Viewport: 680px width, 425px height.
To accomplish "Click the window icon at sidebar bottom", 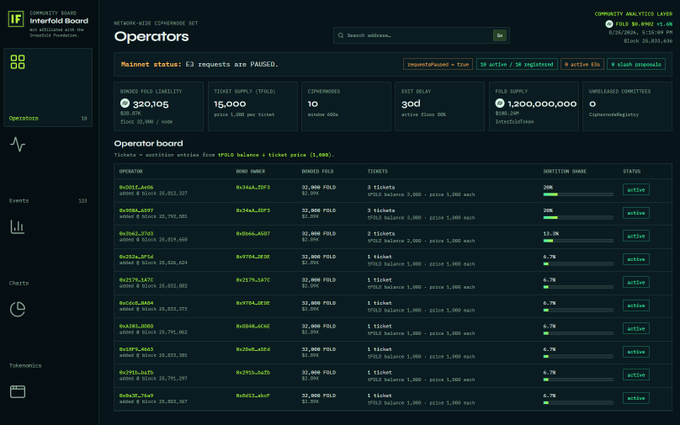I will [18, 392].
